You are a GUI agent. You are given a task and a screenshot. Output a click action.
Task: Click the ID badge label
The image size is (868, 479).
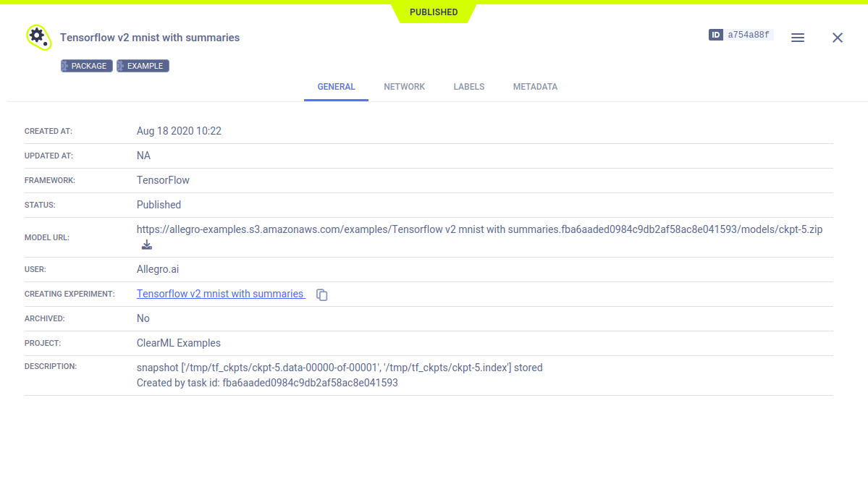tap(716, 35)
